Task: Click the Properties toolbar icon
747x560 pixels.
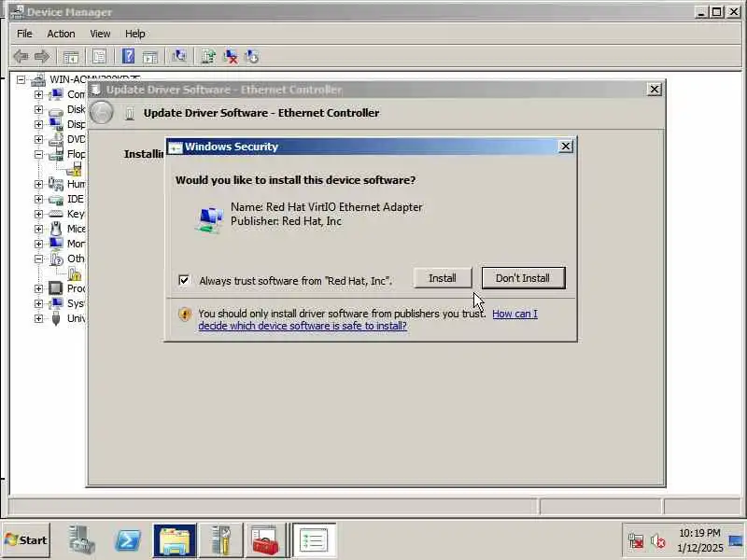Action: coord(99,57)
